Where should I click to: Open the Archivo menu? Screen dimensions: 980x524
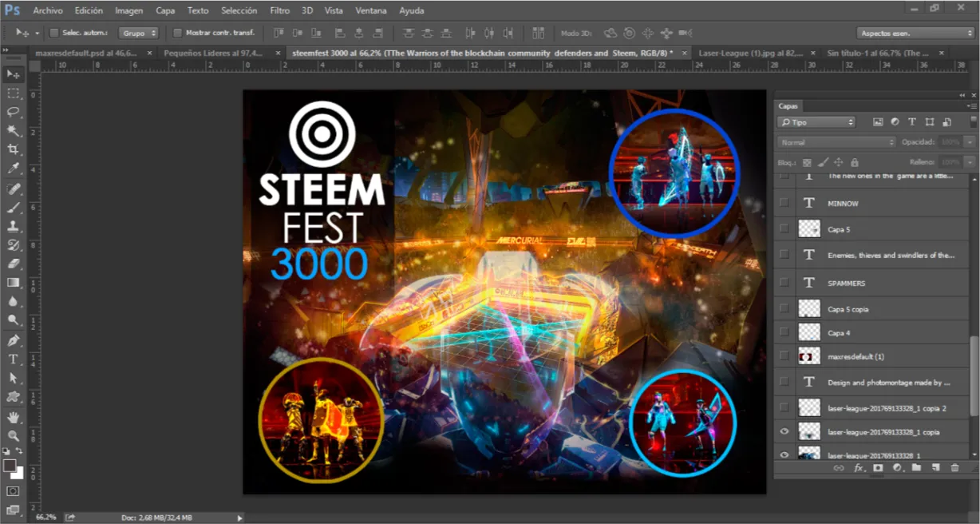coord(48,11)
